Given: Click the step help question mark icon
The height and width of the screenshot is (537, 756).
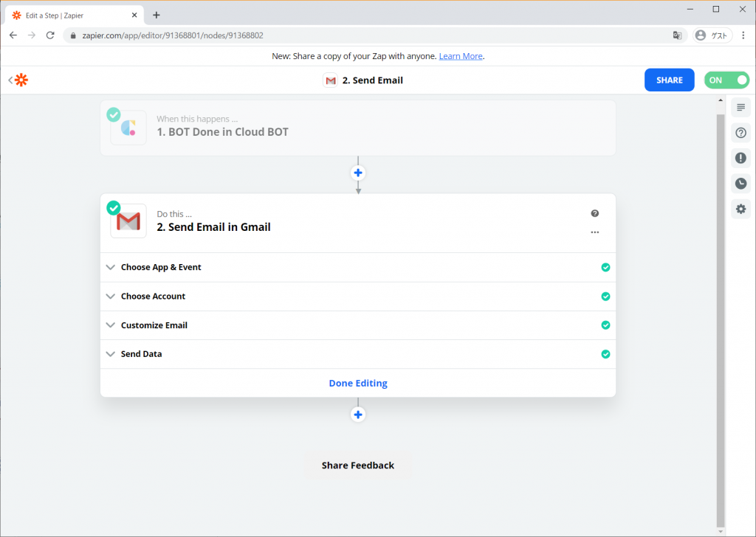Looking at the screenshot, I should tap(594, 213).
